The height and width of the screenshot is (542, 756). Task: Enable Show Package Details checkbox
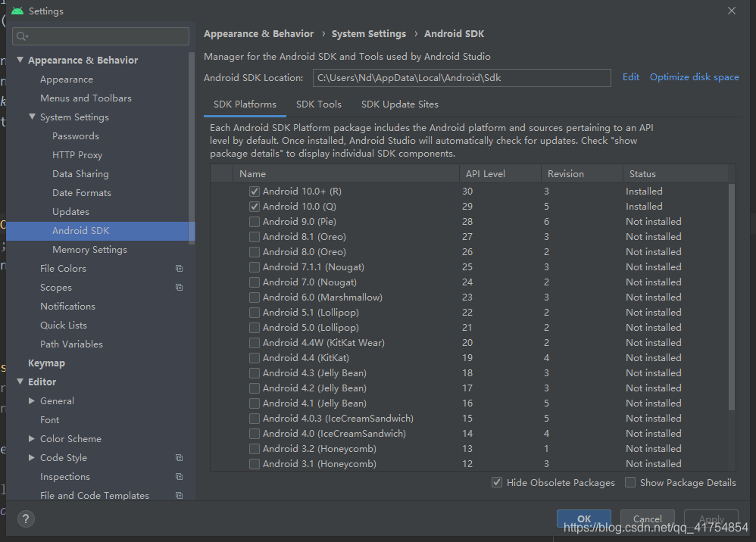[x=630, y=482]
